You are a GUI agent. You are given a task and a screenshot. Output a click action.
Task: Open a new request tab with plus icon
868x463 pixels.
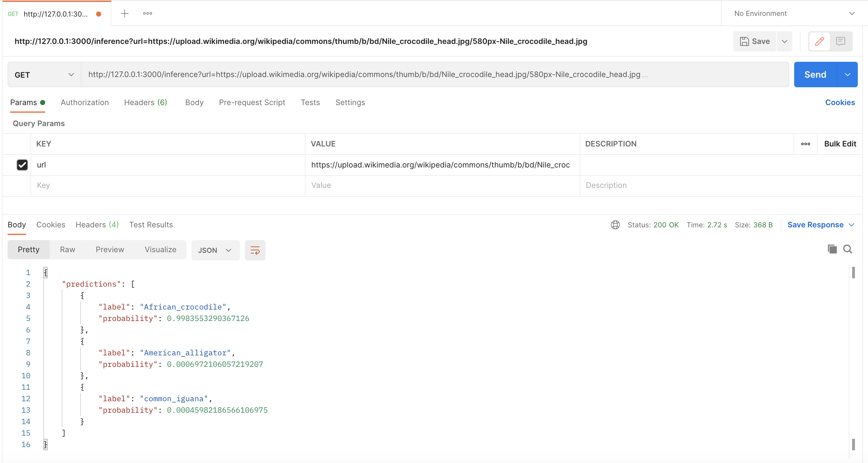(x=125, y=13)
